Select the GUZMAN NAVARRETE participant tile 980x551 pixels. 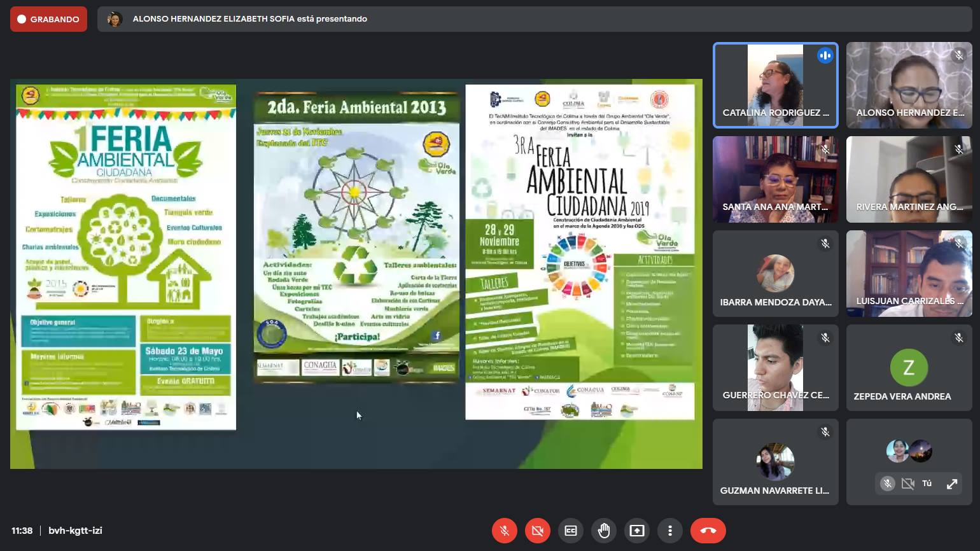pos(775,462)
